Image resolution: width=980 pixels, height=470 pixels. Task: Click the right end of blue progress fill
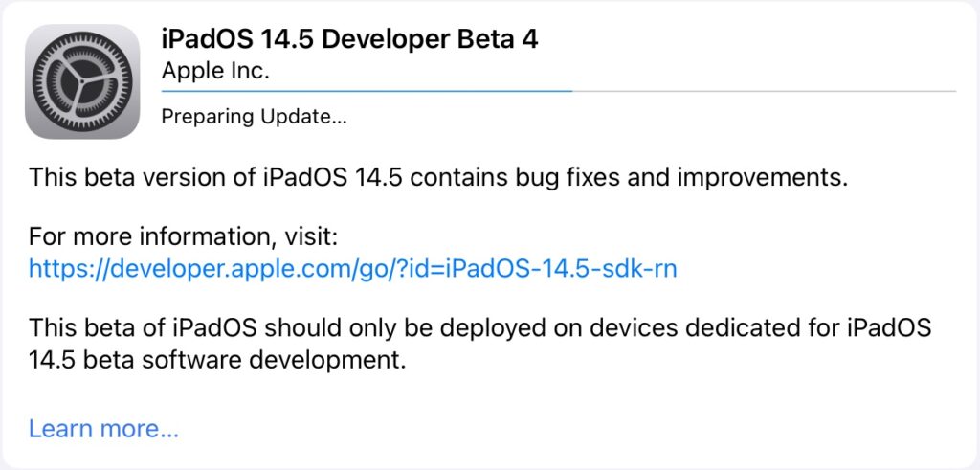click(568, 91)
